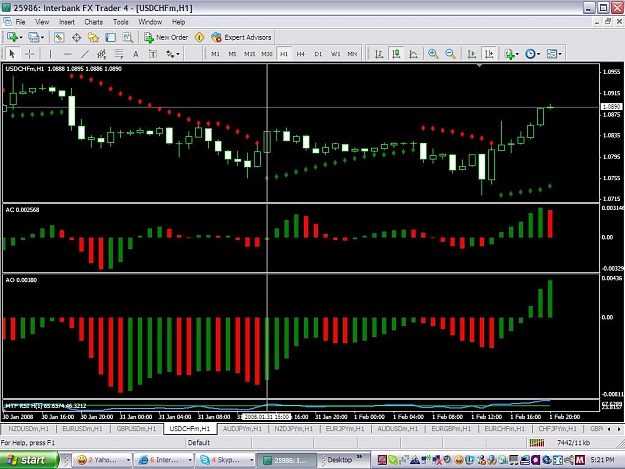The height and width of the screenshot is (469, 625).
Task: Select the Text Label tool
Action: pos(153,54)
